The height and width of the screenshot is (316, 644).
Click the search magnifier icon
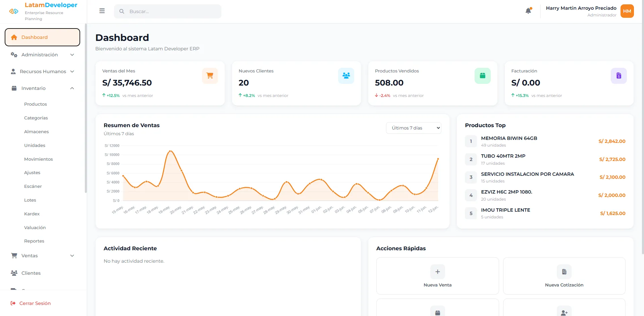pyautogui.click(x=122, y=11)
